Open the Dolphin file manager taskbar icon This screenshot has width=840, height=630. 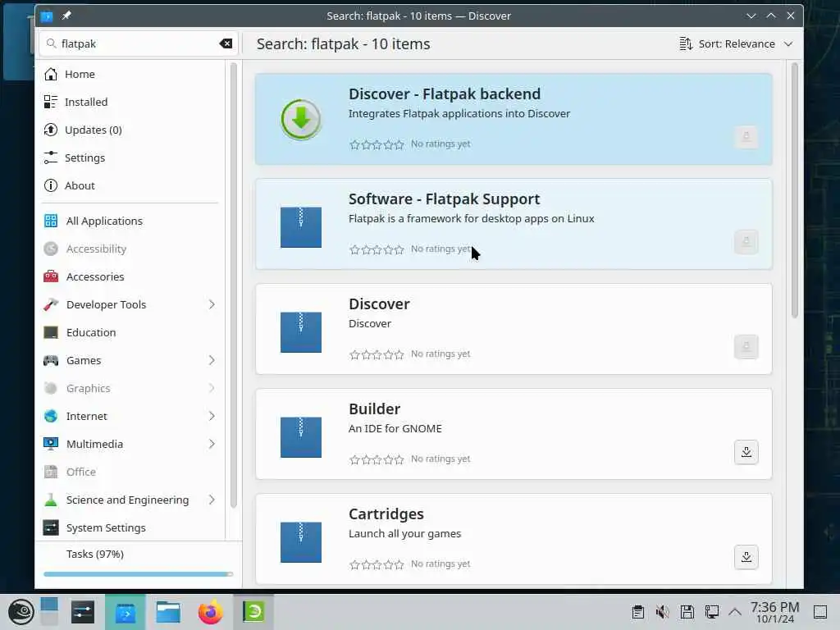(x=167, y=612)
